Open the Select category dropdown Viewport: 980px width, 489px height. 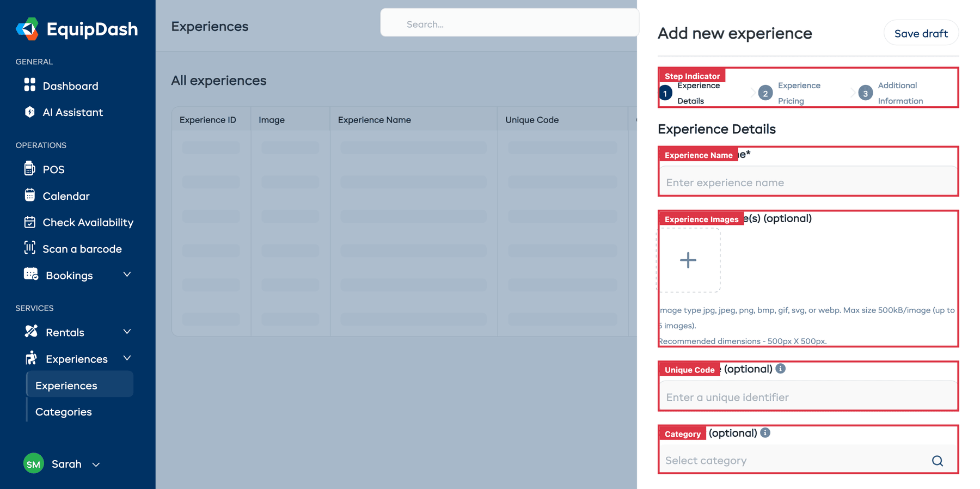(x=808, y=461)
